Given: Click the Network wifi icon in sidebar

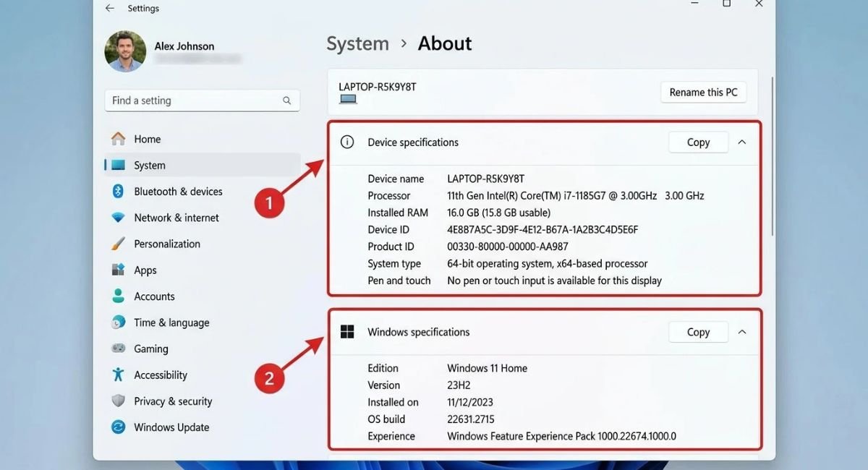Looking at the screenshot, I should (x=118, y=218).
